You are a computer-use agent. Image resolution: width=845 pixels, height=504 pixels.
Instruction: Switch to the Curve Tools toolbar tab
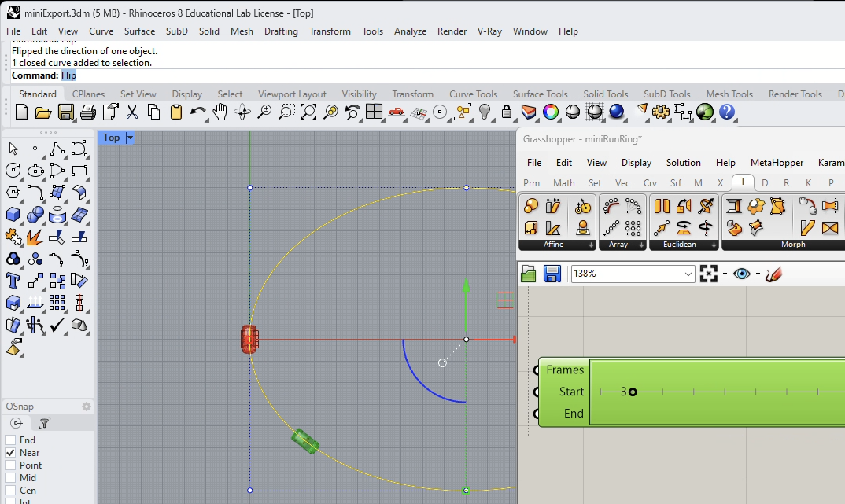point(473,94)
